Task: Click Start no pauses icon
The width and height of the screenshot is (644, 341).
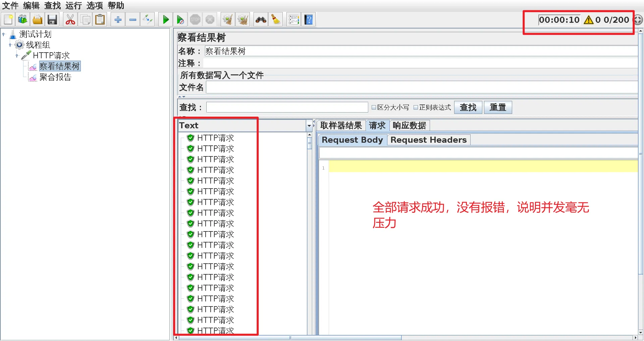Action: point(180,20)
